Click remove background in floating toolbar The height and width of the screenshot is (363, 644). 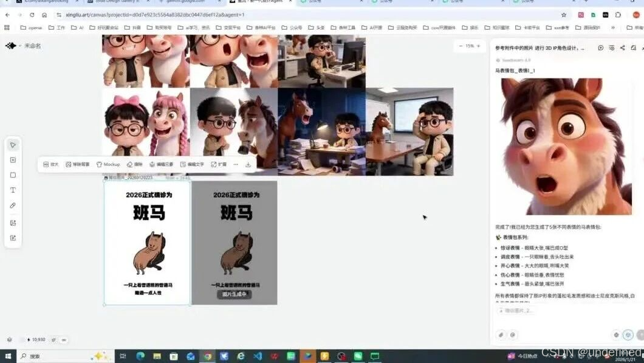(78, 164)
